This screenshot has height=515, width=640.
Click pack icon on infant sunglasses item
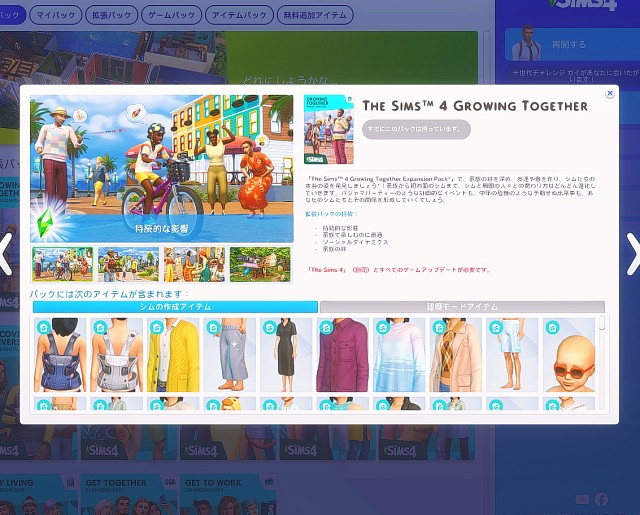coord(552,327)
